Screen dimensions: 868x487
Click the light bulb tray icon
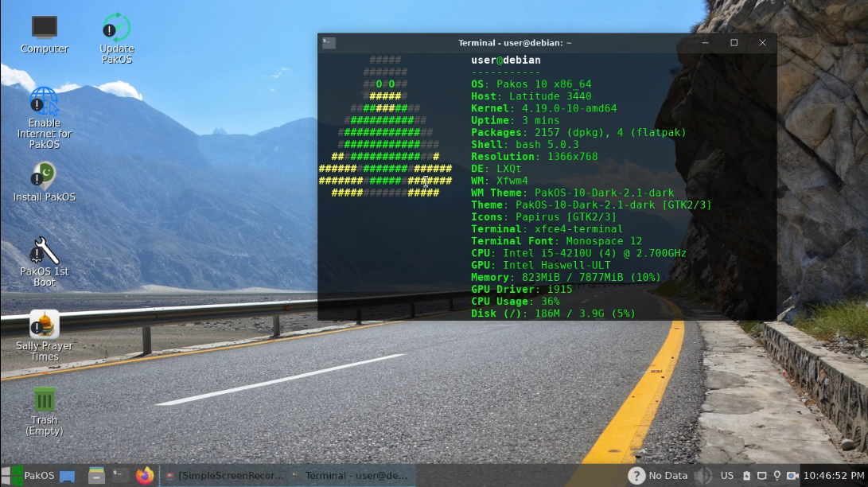click(x=777, y=475)
